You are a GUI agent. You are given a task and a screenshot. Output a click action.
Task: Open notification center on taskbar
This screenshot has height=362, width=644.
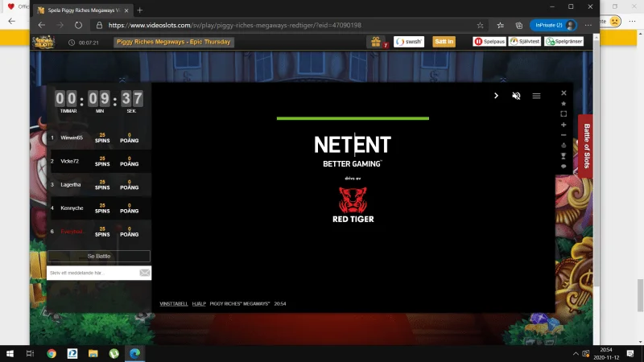click(630, 353)
